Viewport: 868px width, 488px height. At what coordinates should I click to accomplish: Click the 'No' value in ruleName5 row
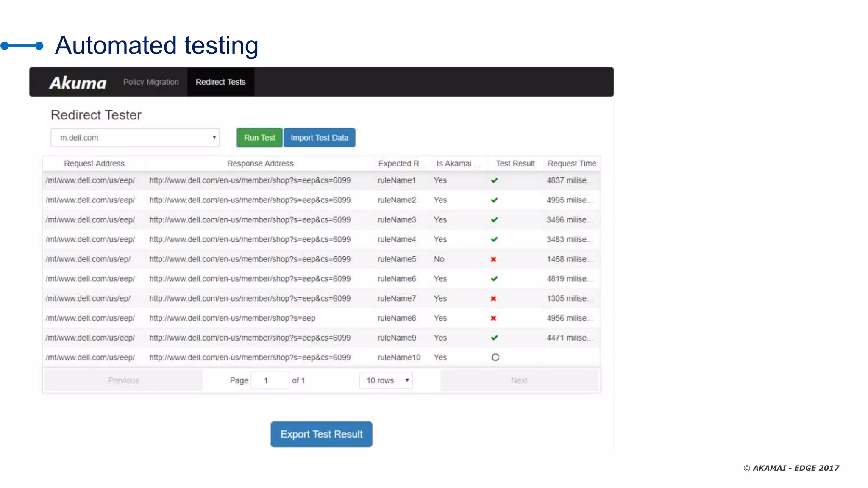(x=439, y=259)
